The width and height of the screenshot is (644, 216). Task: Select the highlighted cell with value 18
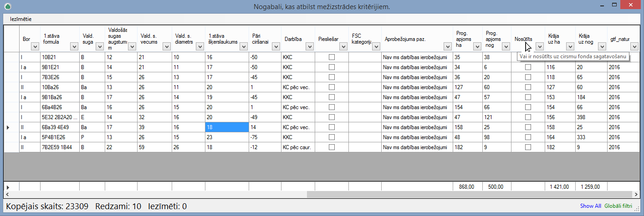227,127
